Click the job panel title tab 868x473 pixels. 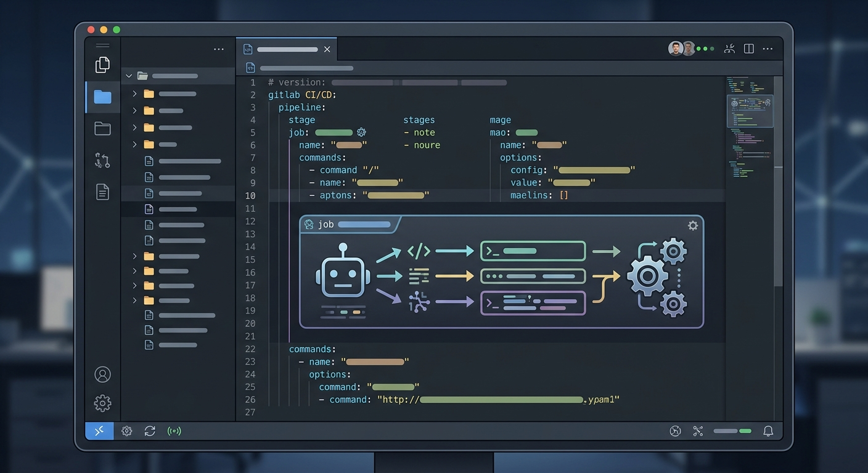[349, 225]
